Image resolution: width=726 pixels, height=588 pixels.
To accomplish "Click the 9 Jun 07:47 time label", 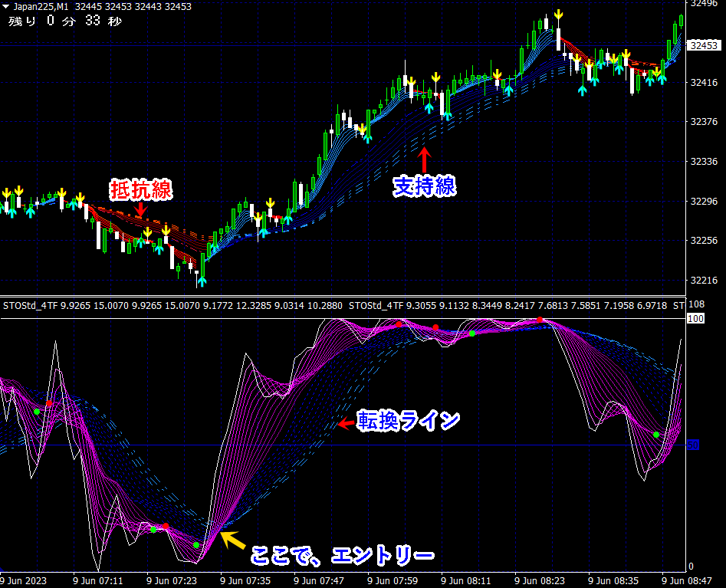I will point(319,580).
